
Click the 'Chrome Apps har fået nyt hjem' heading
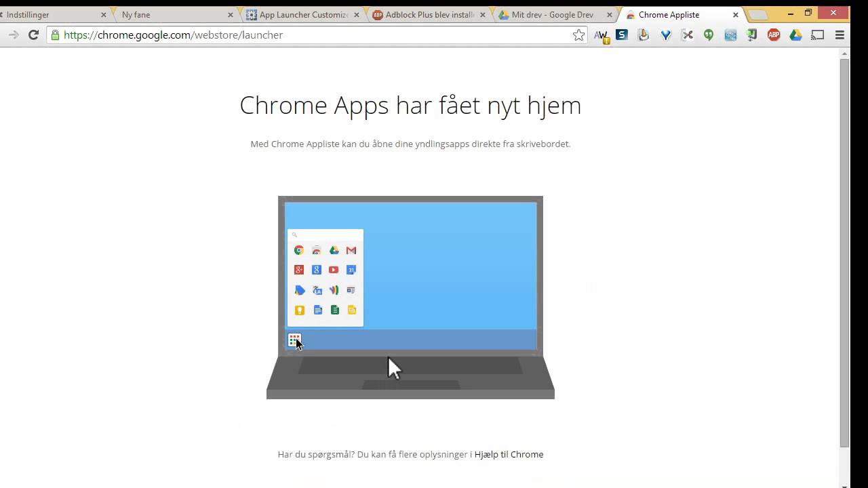(410, 105)
